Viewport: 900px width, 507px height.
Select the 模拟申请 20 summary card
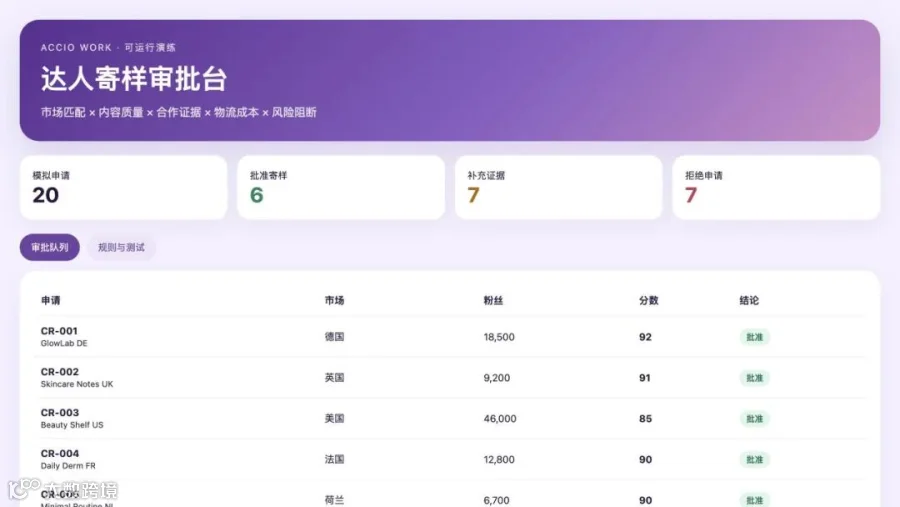[x=123, y=187]
